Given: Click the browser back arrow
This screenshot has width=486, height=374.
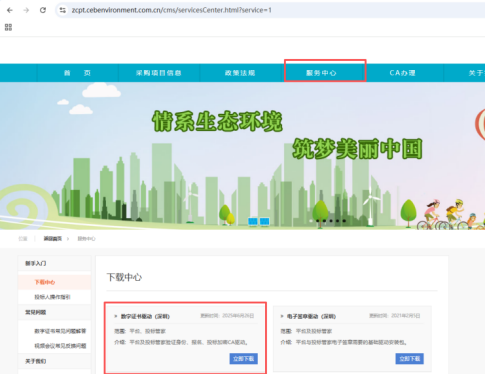Looking at the screenshot, I should coord(10,10).
